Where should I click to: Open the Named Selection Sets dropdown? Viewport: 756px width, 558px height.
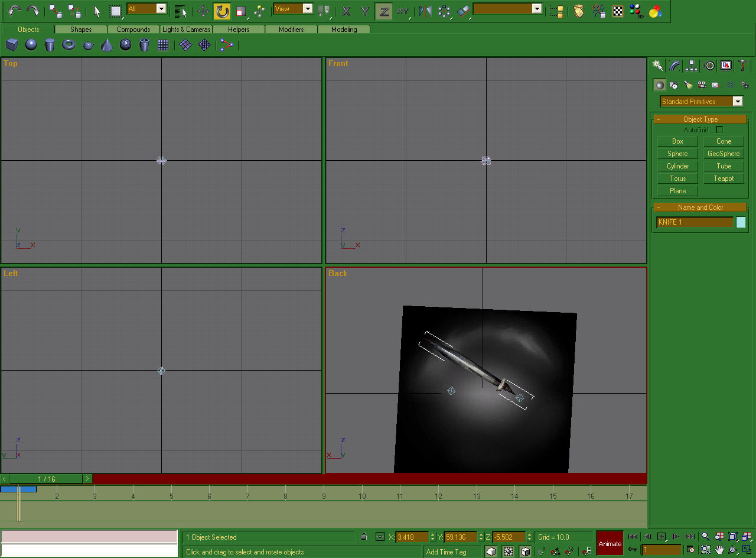(x=507, y=9)
